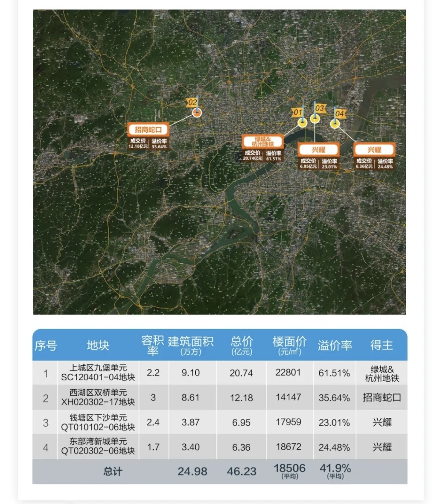Click the 兴耀 winner cell in row 4
The height and width of the screenshot is (504, 437).
[x=382, y=447]
